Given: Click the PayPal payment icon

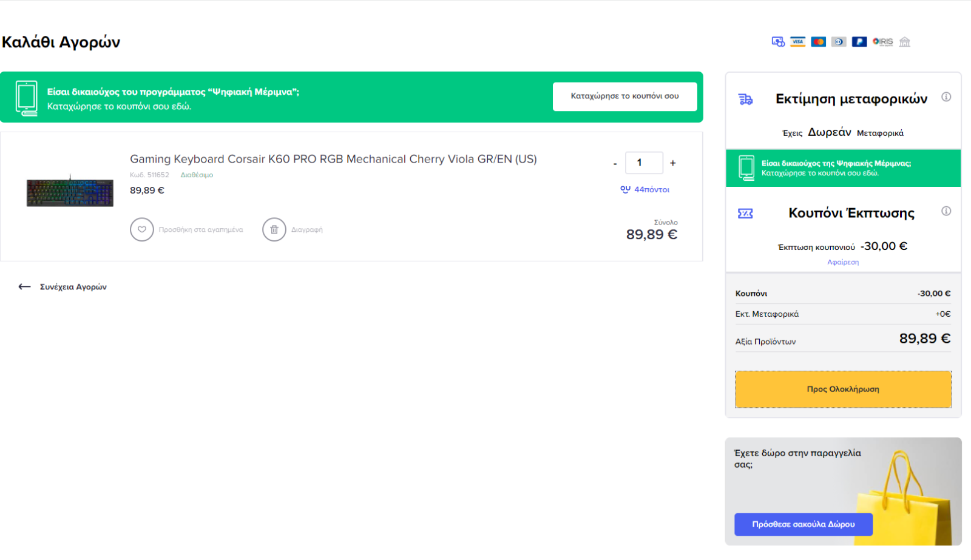Looking at the screenshot, I should pos(859,42).
